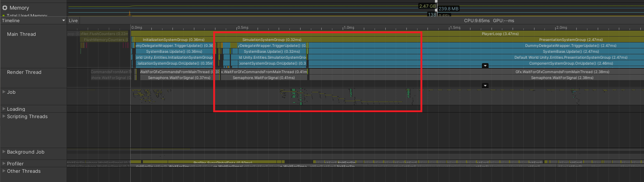Click the 1.0ms ruler mark

tap(349, 28)
